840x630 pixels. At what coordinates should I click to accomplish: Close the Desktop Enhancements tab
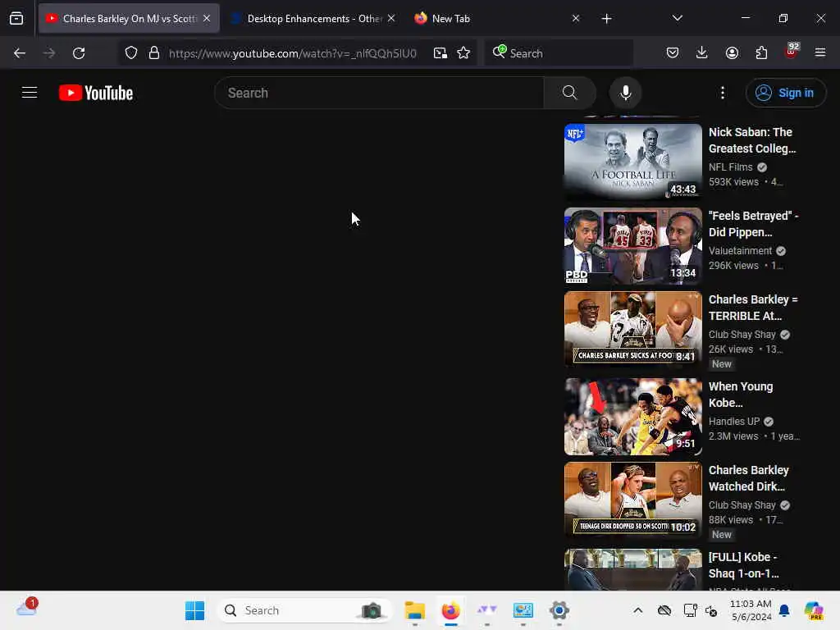coord(391,18)
